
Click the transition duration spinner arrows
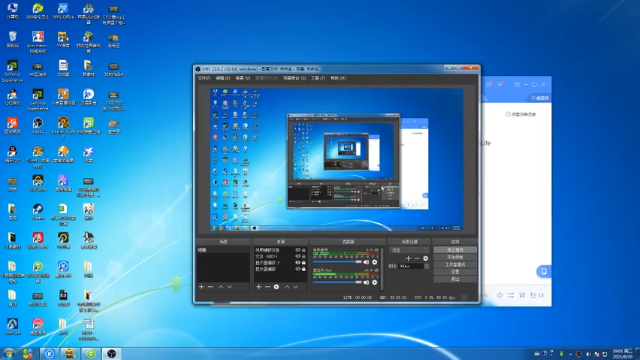(427, 266)
